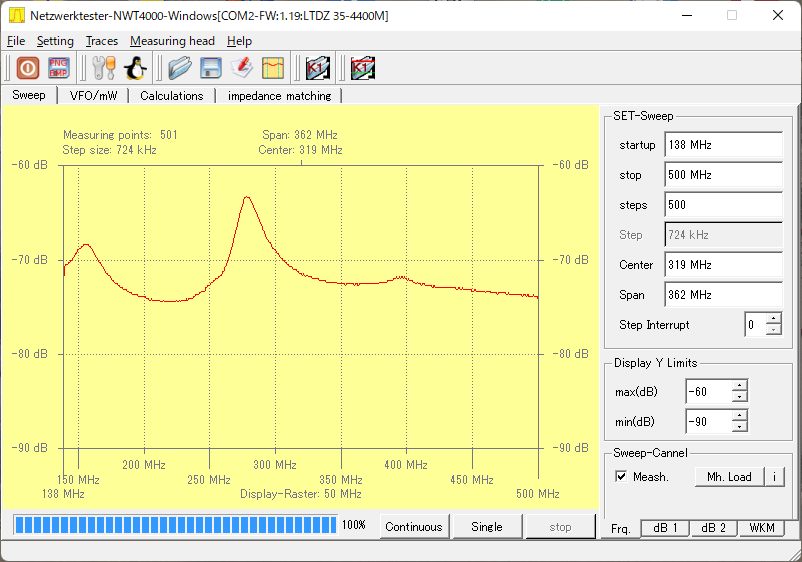This screenshot has width=802, height=562.
Task: Open the File menu
Action: coord(16,41)
